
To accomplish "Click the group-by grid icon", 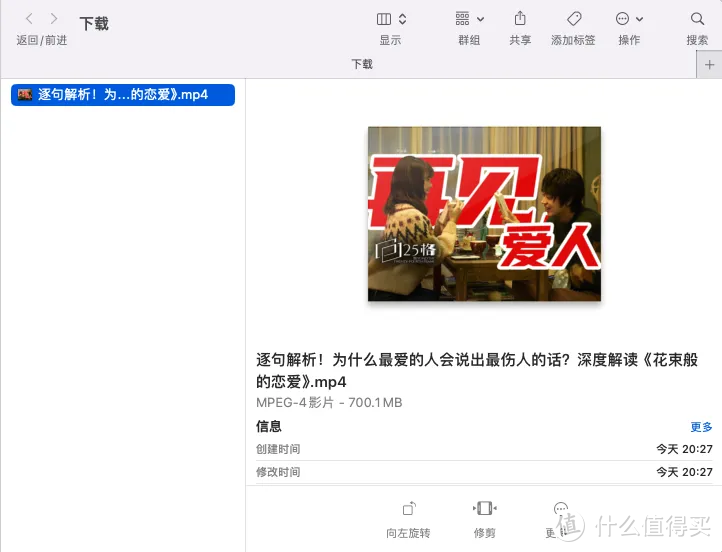I will pyautogui.click(x=462, y=19).
